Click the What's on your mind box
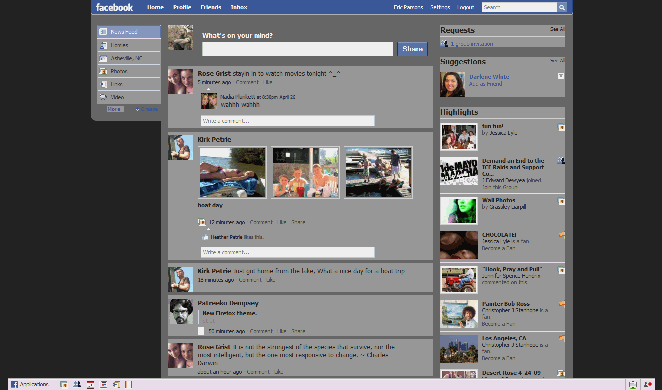Image resolution: width=662 pixels, height=390 pixels. [x=297, y=49]
